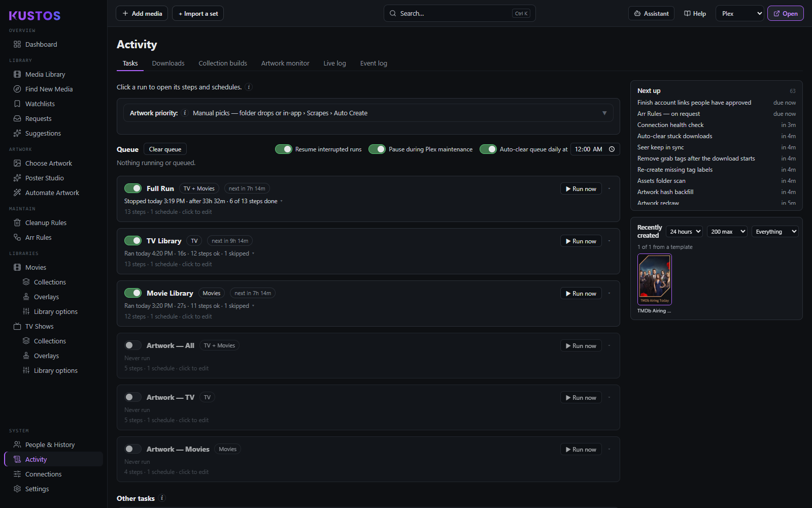Click the Settings gear icon

(x=17, y=489)
